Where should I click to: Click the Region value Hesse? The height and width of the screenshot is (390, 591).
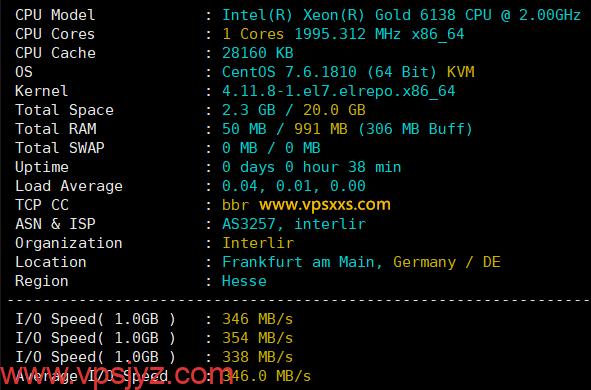point(244,281)
